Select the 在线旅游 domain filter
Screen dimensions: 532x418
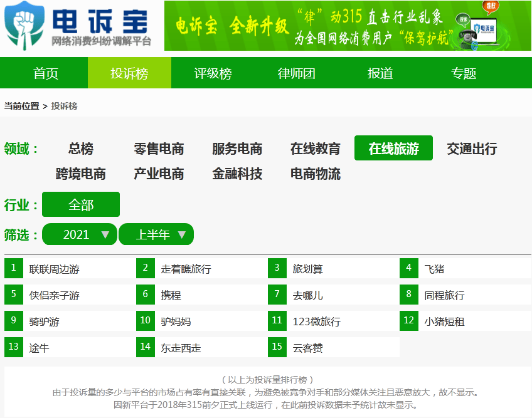(393, 148)
